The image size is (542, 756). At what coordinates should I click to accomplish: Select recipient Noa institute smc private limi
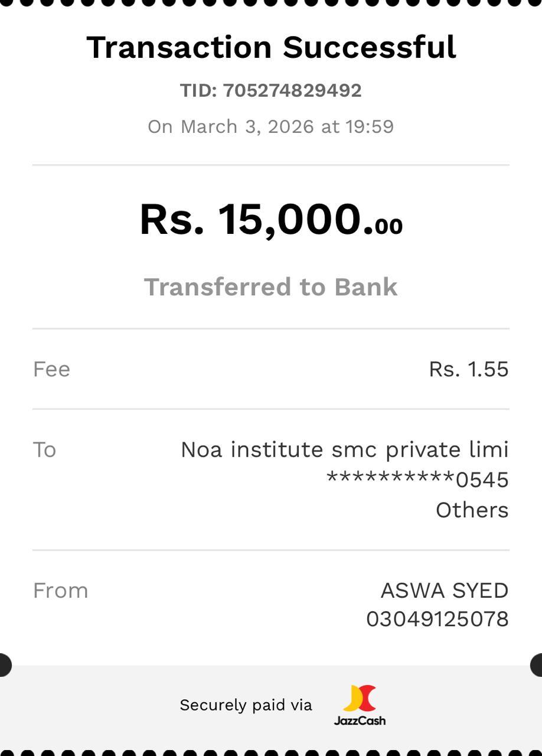pos(344,449)
